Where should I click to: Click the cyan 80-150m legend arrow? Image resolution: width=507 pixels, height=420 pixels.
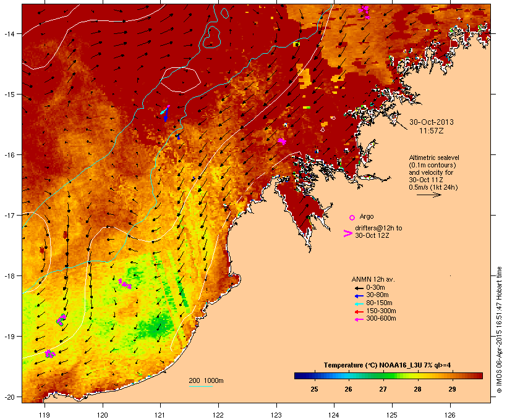tap(359, 304)
